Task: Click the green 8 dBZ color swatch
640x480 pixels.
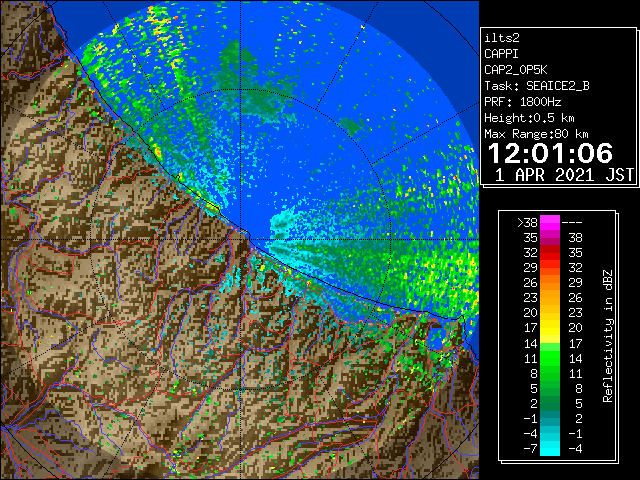Action: [x=550, y=373]
